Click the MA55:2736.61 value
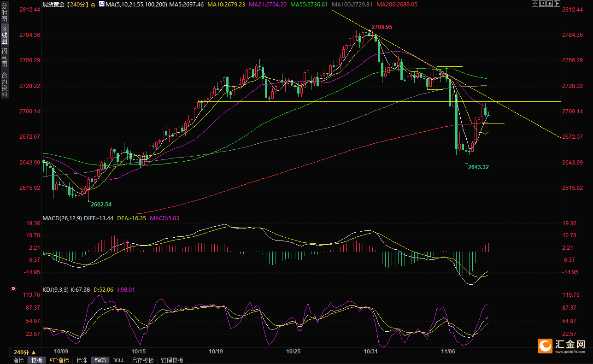The image size is (593, 364). [x=309, y=4]
